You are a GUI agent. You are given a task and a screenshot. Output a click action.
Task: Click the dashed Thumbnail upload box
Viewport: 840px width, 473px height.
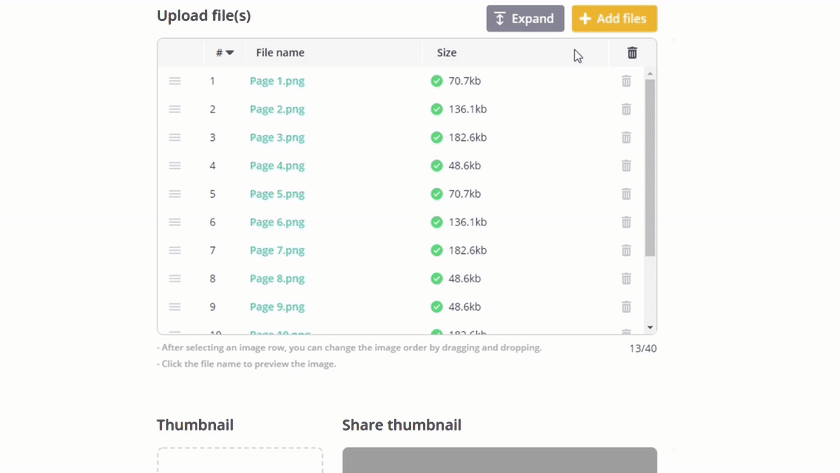click(240, 460)
